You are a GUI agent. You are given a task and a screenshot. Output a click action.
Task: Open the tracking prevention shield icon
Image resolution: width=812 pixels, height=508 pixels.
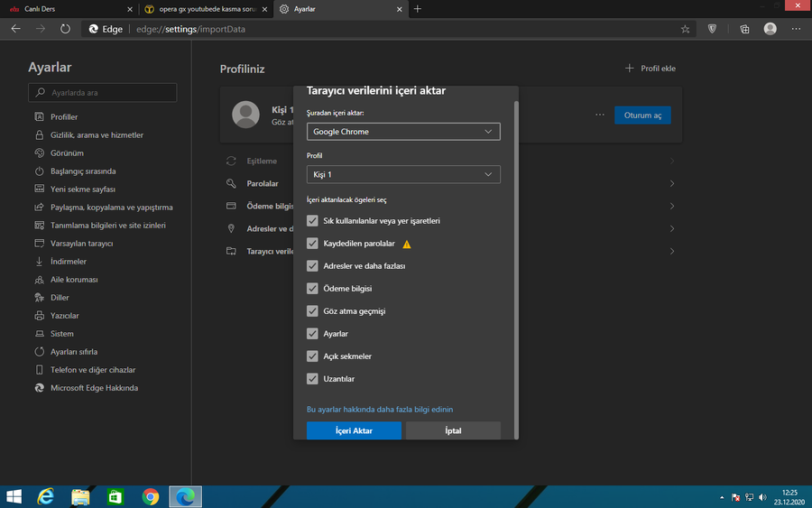coord(713,29)
